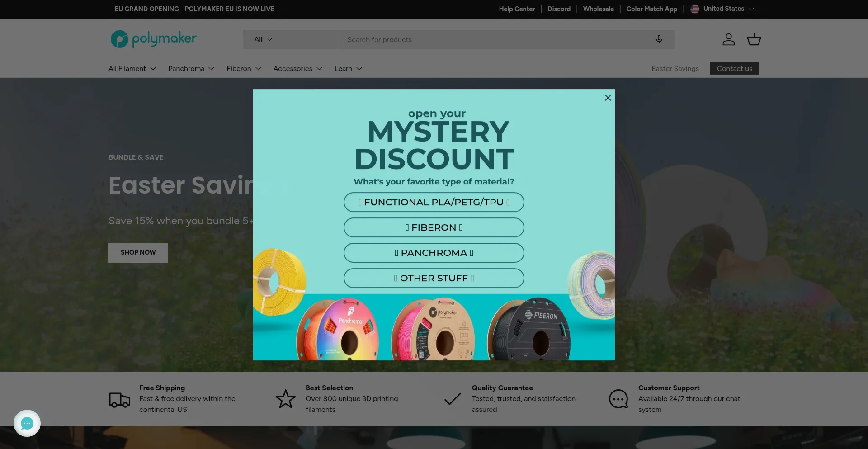This screenshot has height=449, width=868.
Task: Click 'What's your favorite type of material?' text
Action: 434,182
